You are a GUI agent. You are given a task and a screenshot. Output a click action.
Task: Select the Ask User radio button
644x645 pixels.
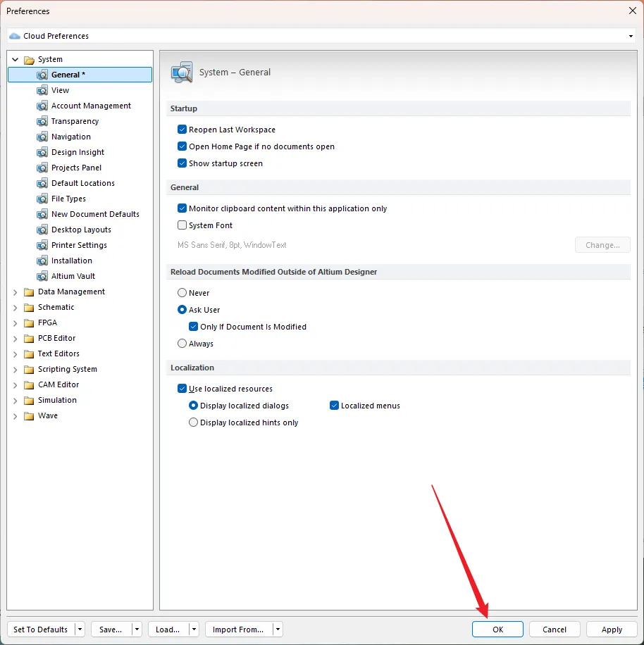pos(182,310)
